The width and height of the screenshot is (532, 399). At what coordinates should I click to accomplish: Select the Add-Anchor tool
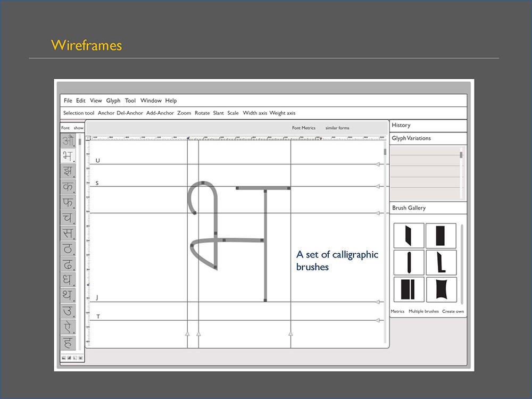click(x=160, y=113)
